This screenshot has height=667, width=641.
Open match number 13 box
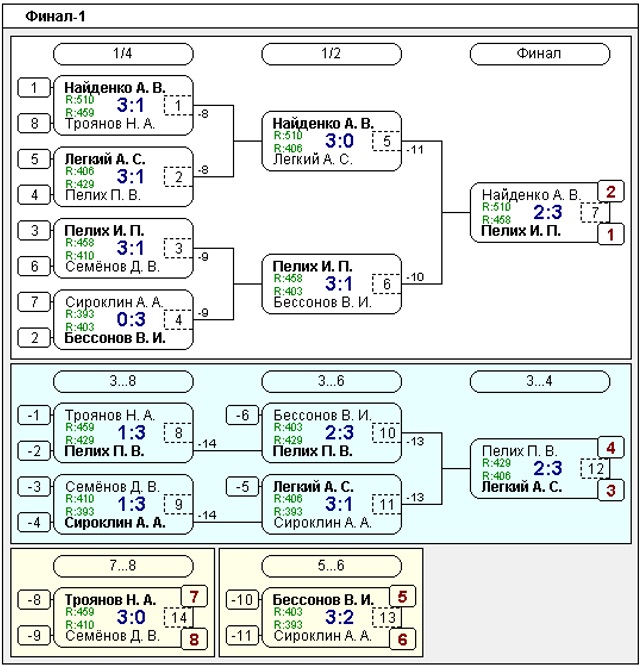387,617
